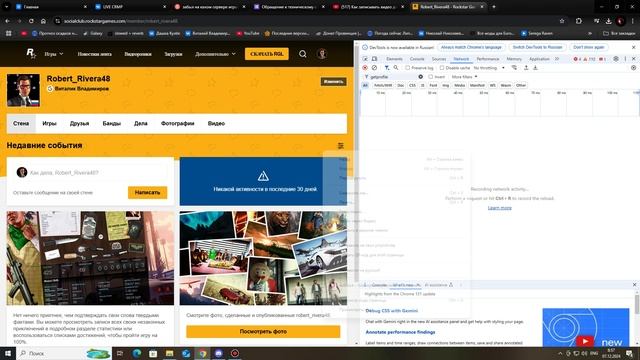The width and height of the screenshot is (640, 360).
Task: Expand the Игры menu in site header
Action: [x=54, y=54]
